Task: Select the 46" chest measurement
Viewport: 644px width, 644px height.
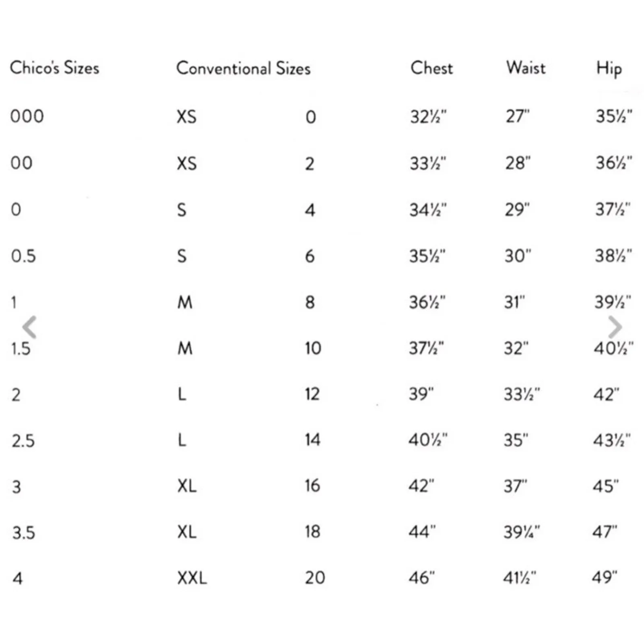Action: (x=422, y=578)
